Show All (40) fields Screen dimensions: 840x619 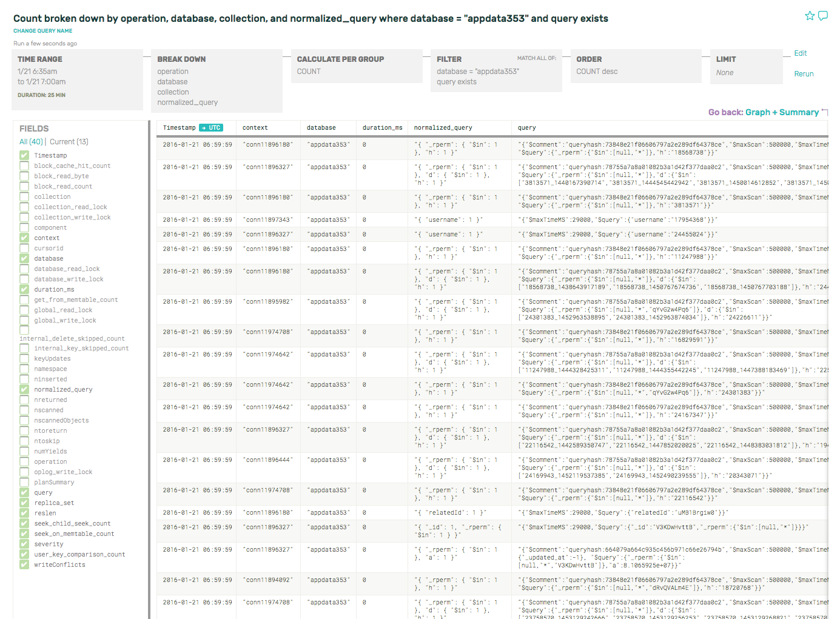click(x=31, y=142)
